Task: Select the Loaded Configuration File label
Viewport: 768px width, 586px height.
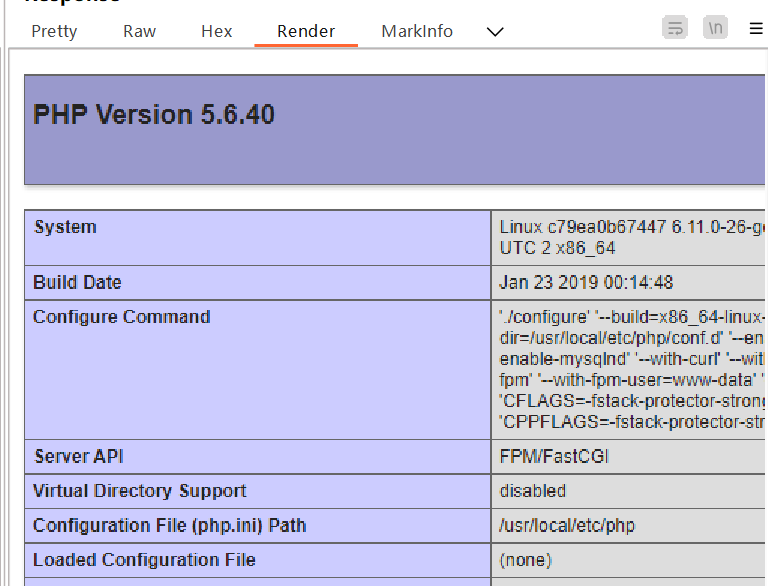Action: tap(144, 560)
